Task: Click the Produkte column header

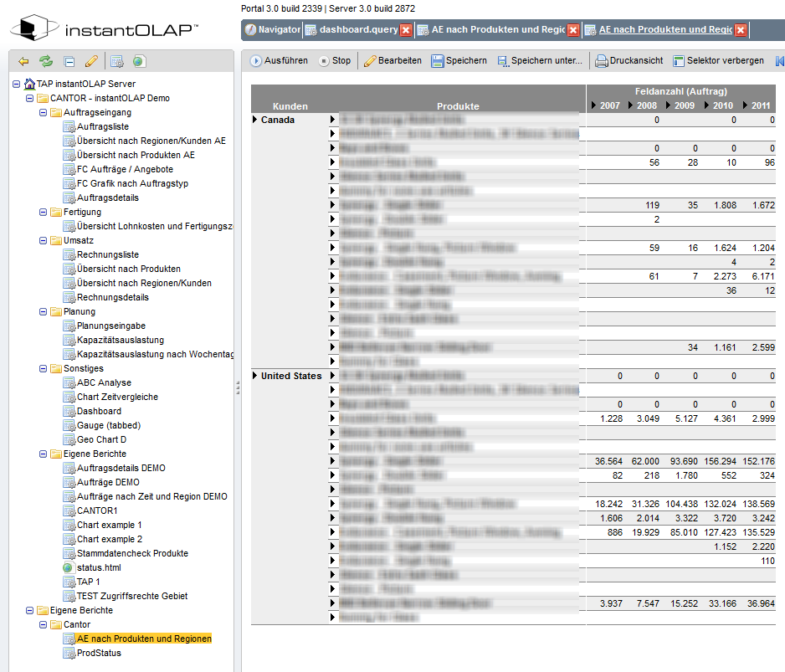Action: coord(458,106)
